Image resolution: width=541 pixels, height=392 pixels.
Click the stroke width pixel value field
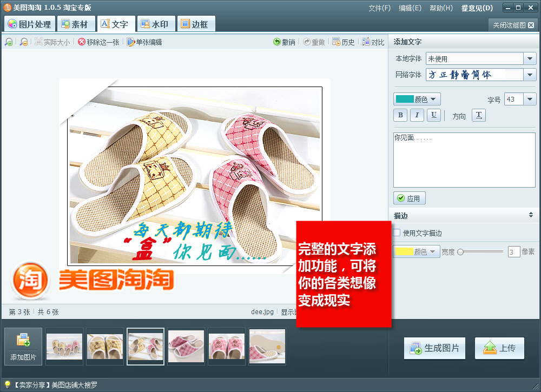[514, 252]
